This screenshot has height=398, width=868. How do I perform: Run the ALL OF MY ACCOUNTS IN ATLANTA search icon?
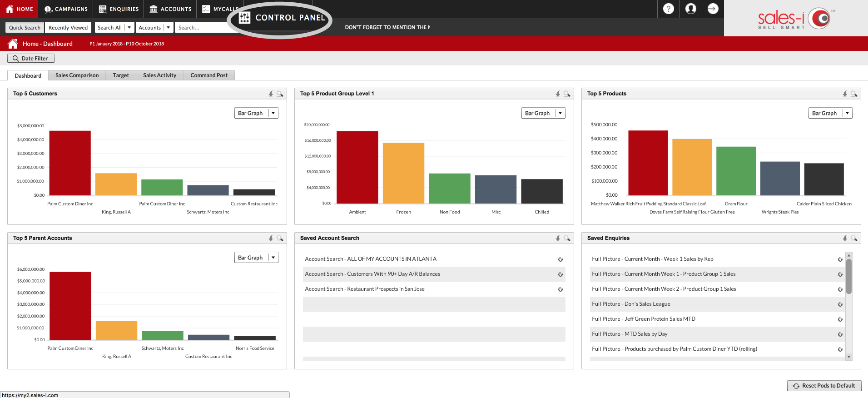click(x=560, y=259)
